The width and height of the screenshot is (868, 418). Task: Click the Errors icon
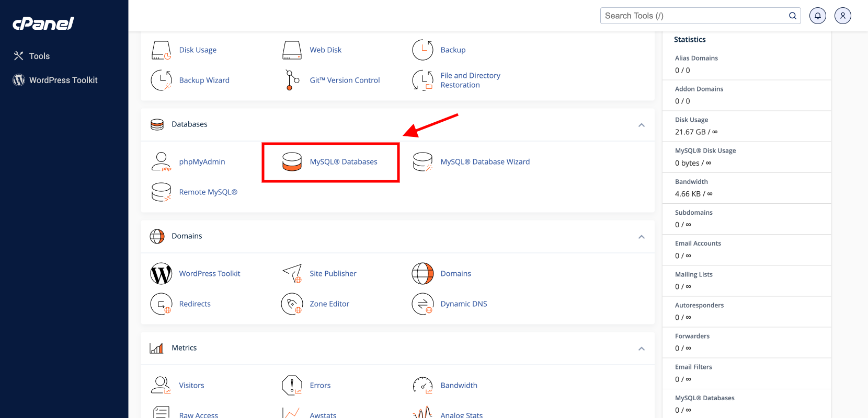tap(292, 386)
